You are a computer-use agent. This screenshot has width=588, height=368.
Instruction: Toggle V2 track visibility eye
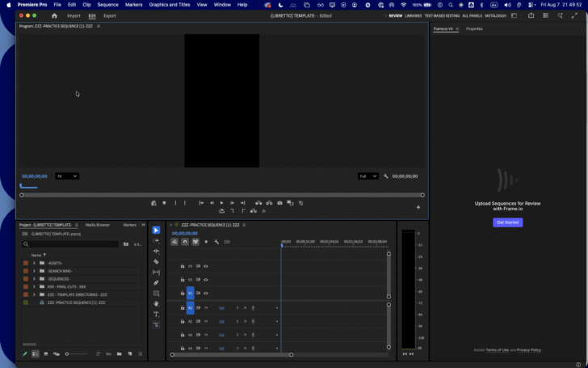pos(206,280)
